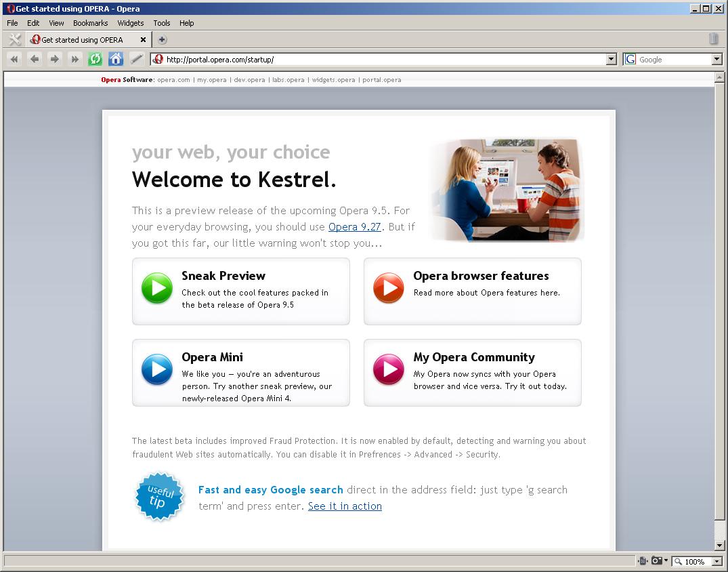Open the zoom 100% dropdown arrow
The height and width of the screenshot is (572, 728).
coord(717,562)
